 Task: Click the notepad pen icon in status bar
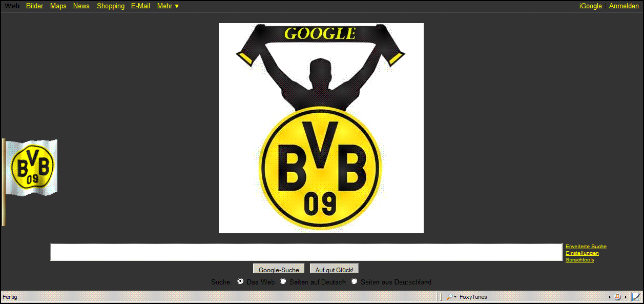coord(636,297)
